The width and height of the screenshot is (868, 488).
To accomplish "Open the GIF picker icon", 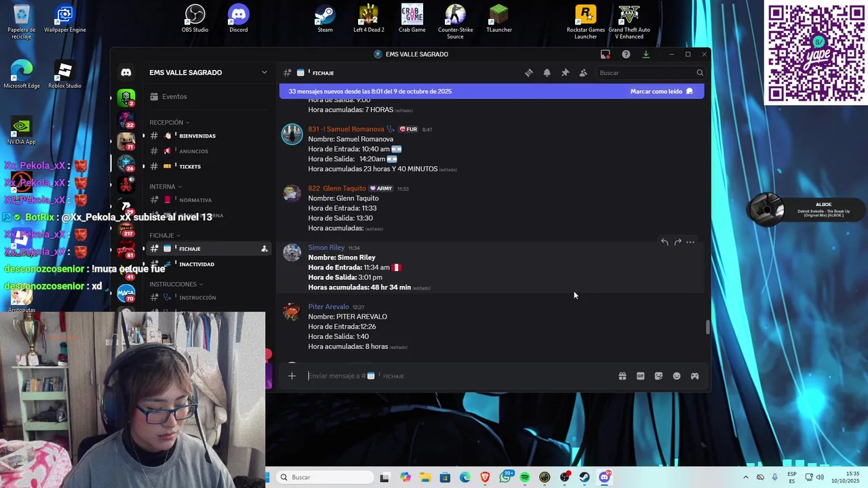I will [641, 376].
